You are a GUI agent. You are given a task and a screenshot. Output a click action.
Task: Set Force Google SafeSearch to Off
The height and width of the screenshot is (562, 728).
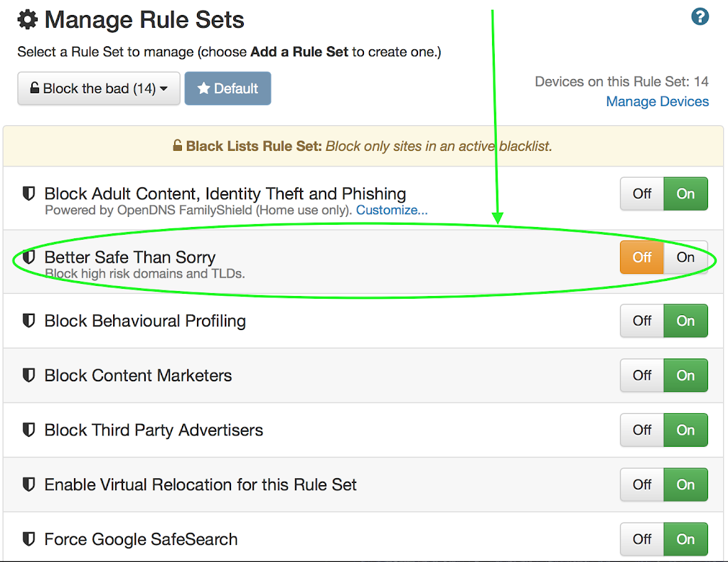click(642, 539)
